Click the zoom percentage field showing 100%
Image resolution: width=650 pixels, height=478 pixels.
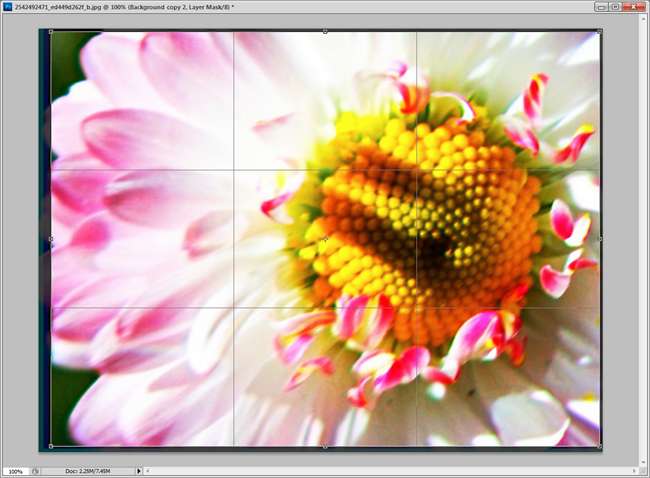[x=16, y=471]
